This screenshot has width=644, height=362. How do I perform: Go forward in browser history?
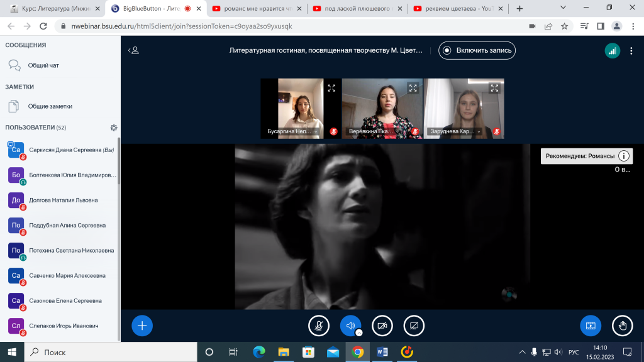(x=27, y=26)
